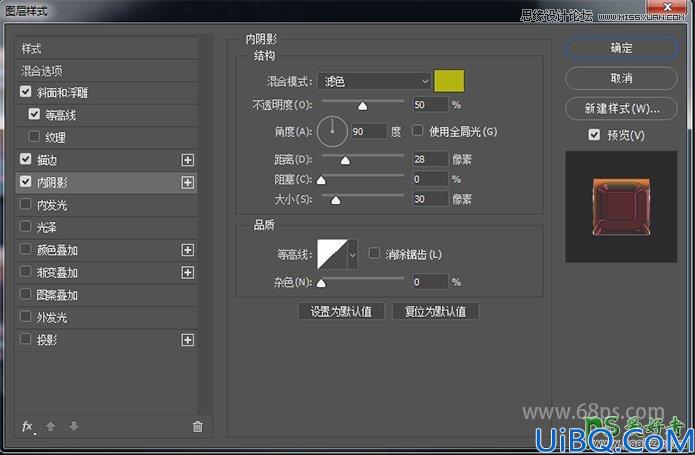Click the 阻塞 choke slider handle
This screenshot has width=695, height=455.
tap(321, 180)
